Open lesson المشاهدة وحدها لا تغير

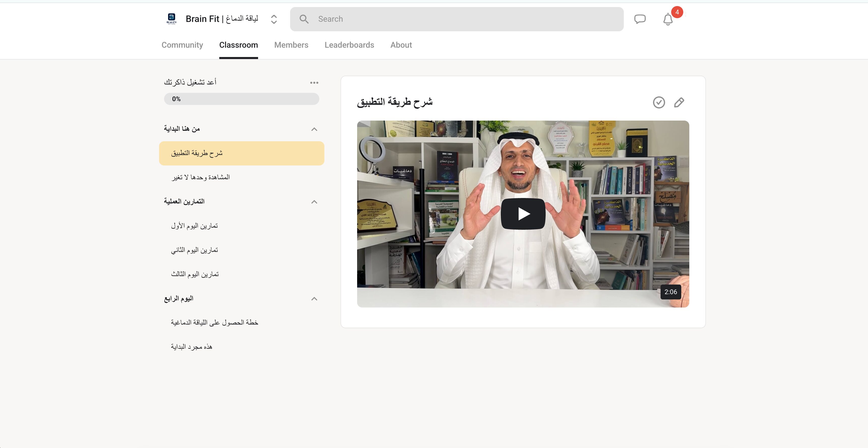[242, 177]
